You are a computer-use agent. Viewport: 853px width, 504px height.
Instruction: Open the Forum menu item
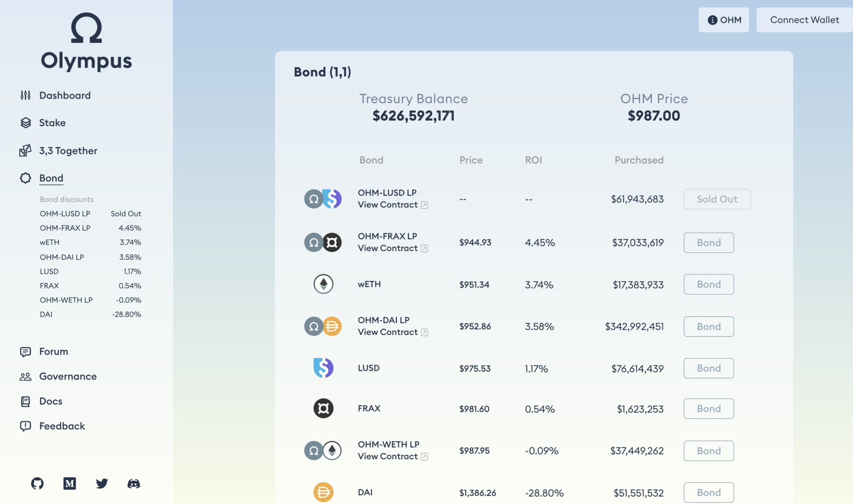(x=53, y=352)
